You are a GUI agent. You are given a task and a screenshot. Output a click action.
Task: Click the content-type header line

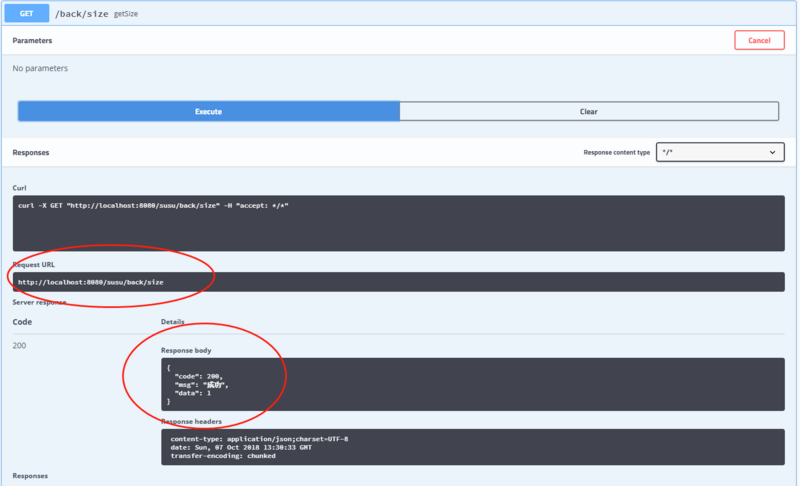pos(259,439)
